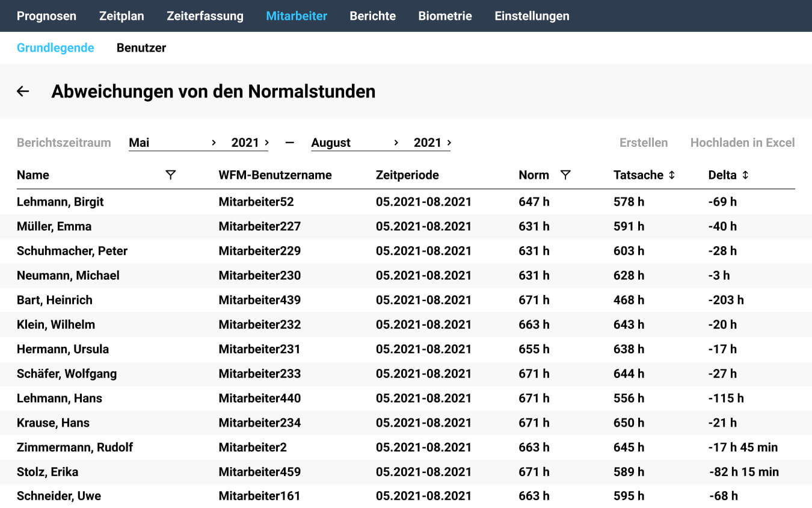Select the row Lehmann, Birgit
This screenshot has height=508, width=812.
click(x=406, y=202)
